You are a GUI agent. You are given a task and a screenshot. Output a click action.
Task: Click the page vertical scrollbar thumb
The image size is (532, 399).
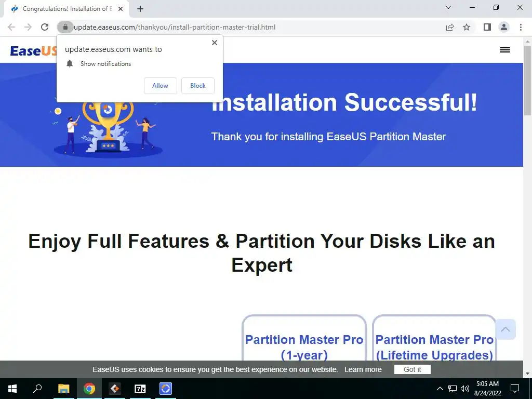pyautogui.click(x=528, y=80)
